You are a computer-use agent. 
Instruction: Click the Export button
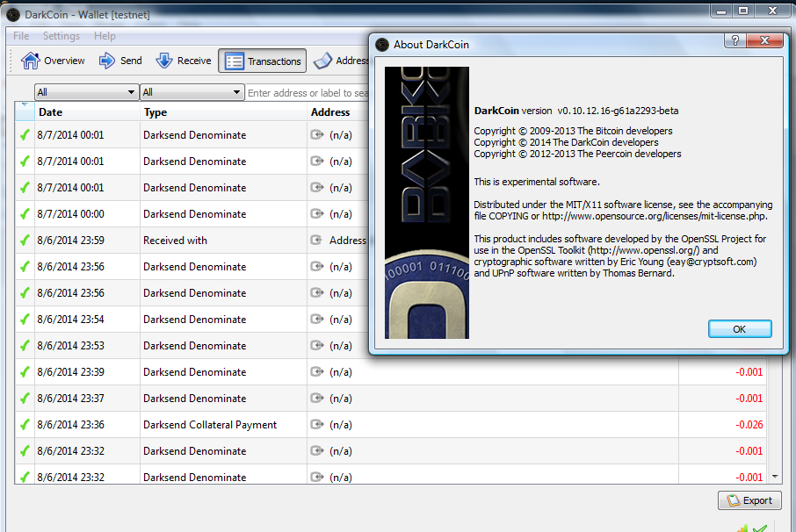click(x=749, y=500)
